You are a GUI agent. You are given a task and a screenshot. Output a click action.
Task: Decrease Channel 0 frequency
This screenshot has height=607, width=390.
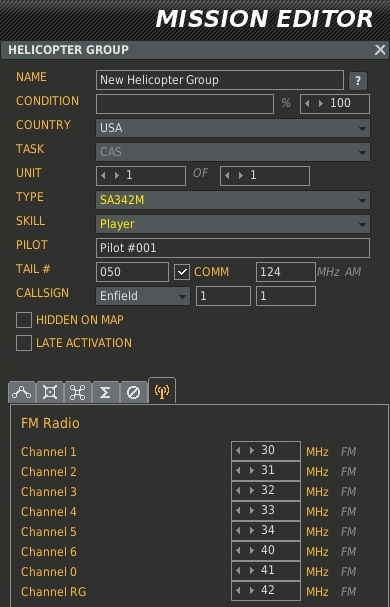(238, 571)
